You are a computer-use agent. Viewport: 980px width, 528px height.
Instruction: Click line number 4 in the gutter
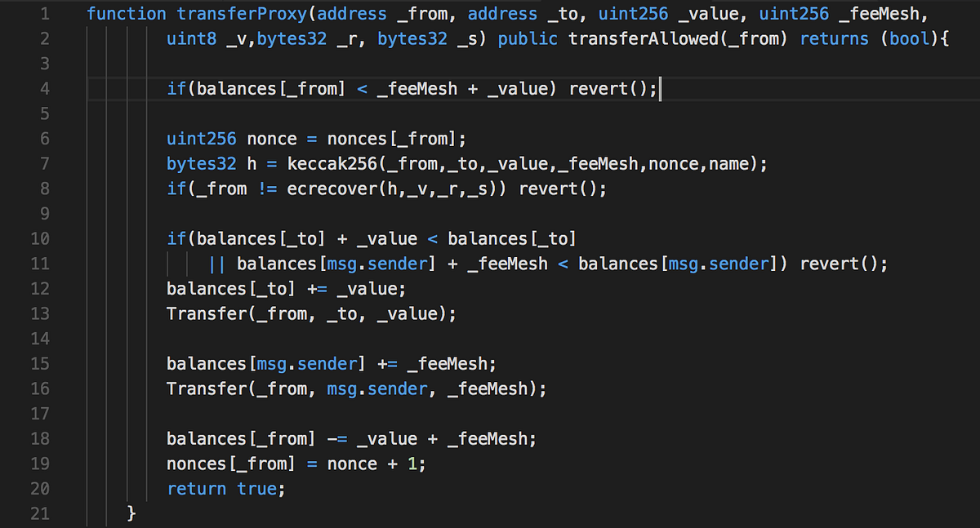(44, 89)
